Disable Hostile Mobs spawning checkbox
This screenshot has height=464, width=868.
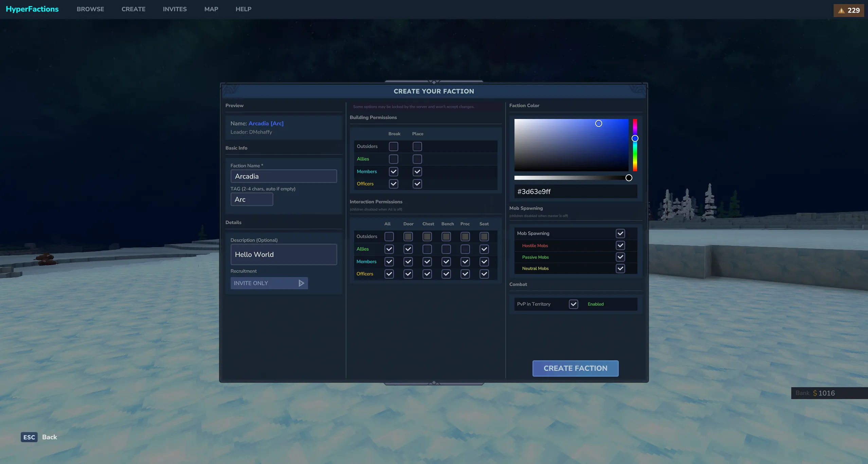620,245
